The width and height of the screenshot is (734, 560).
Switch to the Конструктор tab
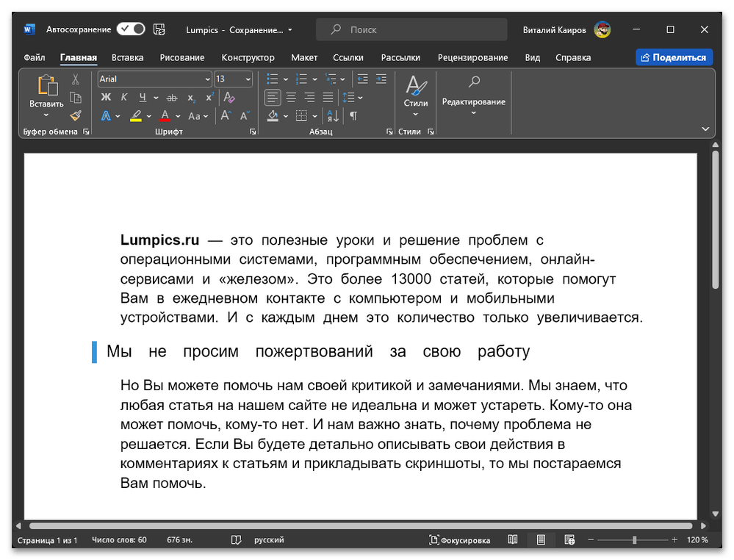point(248,57)
